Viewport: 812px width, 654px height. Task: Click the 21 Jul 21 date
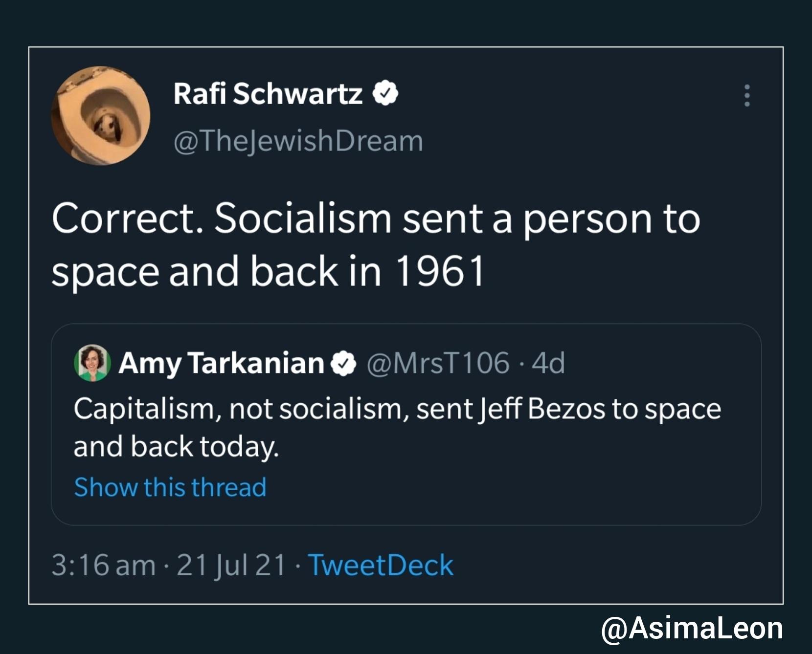[x=231, y=565]
